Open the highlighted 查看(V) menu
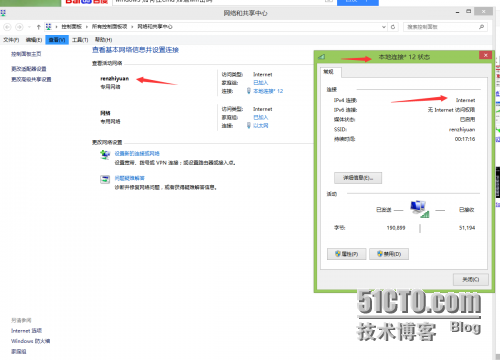The image size is (500, 360). (x=57, y=40)
